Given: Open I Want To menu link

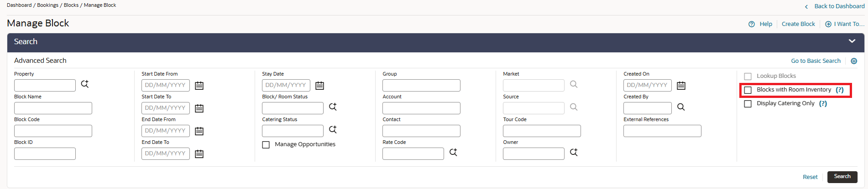Looking at the screenshot, I should tap(849, 24).
